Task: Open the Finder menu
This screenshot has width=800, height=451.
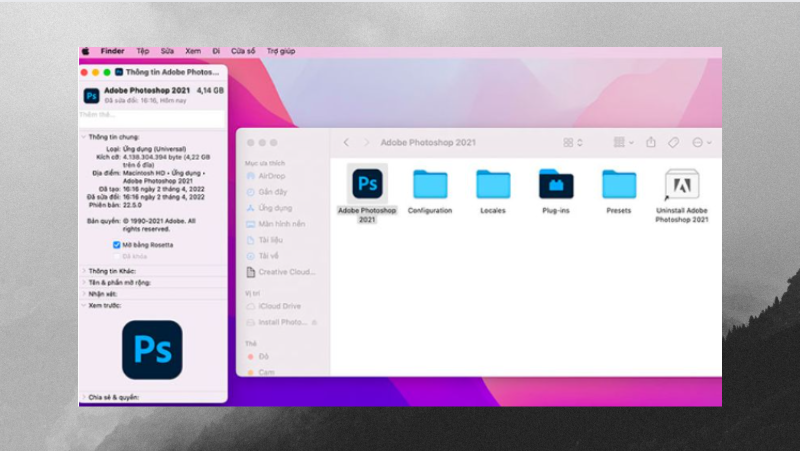Action: [112, 51]
